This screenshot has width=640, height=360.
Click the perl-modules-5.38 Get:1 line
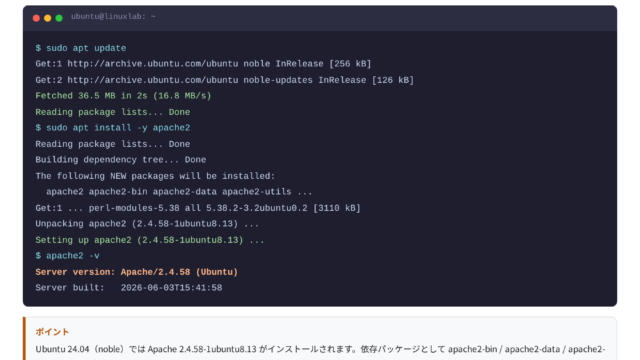(198, 208)
